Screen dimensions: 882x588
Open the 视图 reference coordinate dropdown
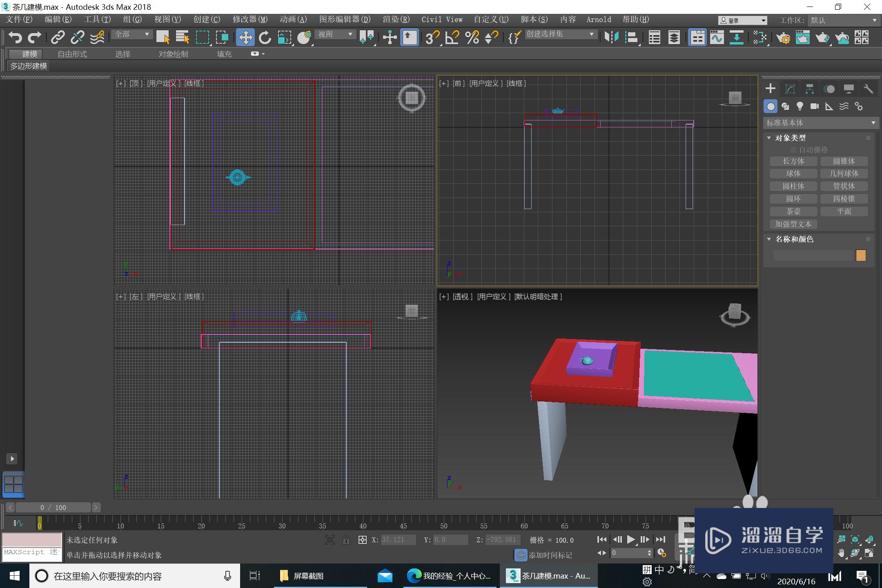point(335,35)
